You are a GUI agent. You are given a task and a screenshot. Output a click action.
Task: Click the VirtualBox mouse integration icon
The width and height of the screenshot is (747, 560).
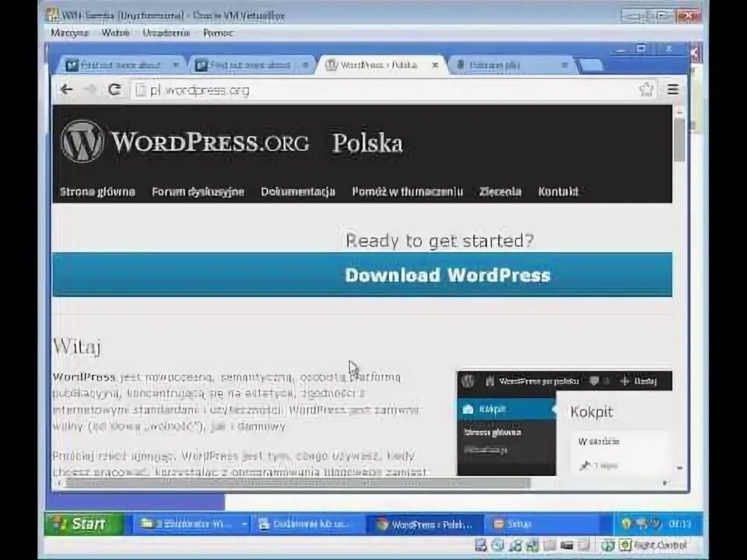[608, 544]
